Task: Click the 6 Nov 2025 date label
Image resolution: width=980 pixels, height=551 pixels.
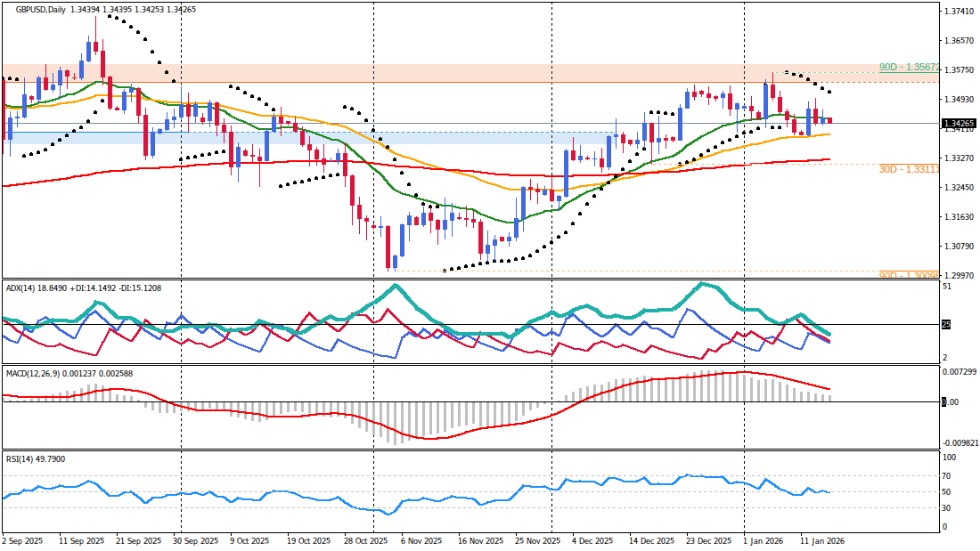Action: [x=421, y=541]
